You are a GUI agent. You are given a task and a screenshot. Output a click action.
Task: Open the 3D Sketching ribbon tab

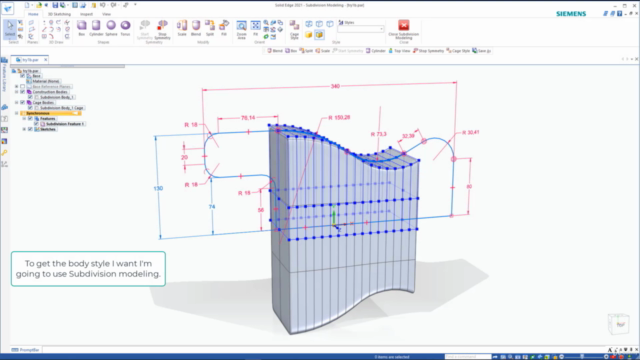pyautogui.click(x=59, y=14)
